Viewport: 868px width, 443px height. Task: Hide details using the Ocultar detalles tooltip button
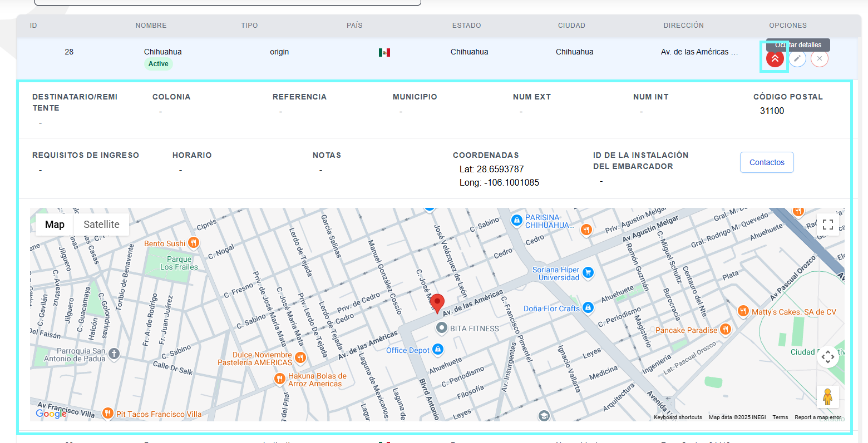point(775,58)
